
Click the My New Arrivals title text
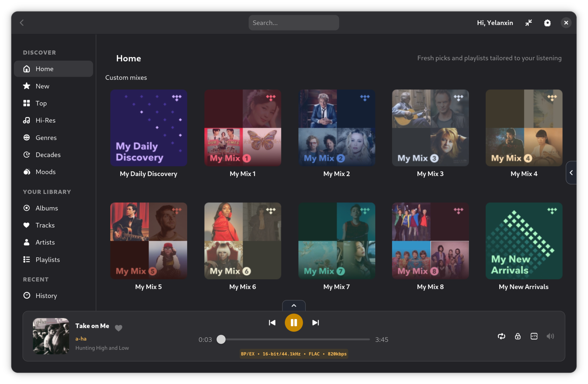point(524,287)
